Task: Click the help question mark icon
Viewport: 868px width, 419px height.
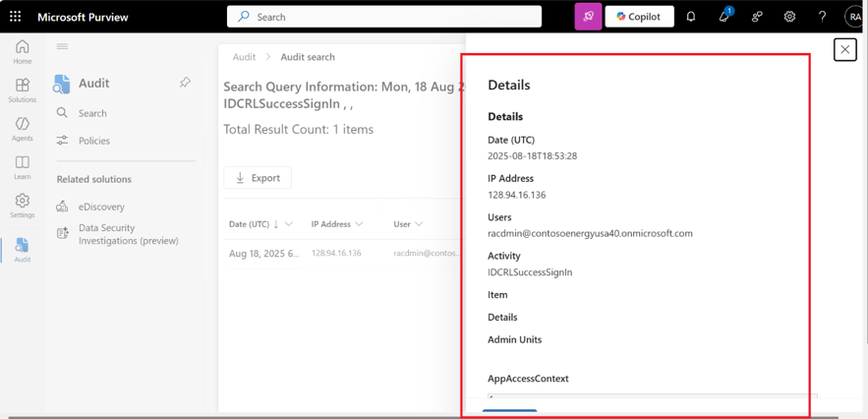Action: 822,17
